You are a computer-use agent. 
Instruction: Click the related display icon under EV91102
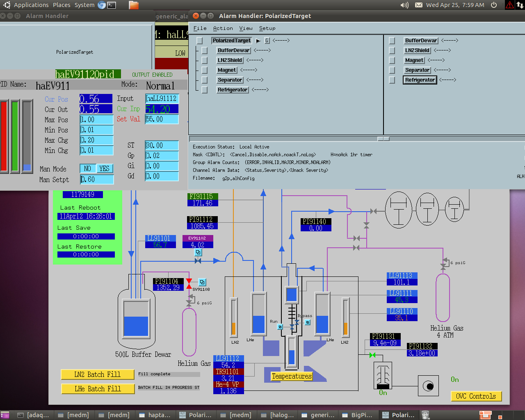198,252
